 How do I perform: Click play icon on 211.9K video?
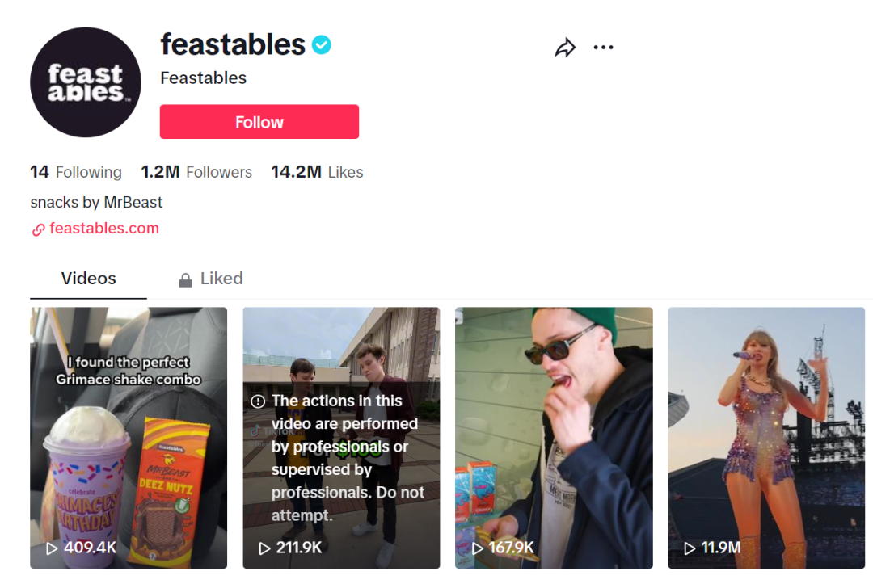pyautogui.click(x=264, y=548)
